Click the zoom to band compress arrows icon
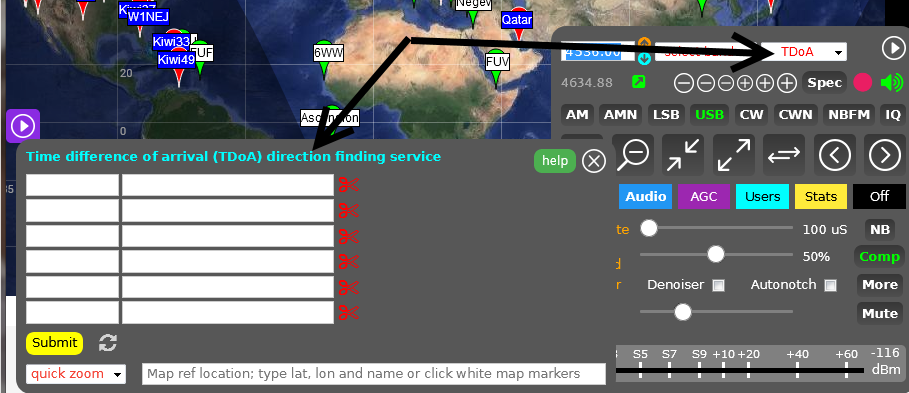Image resolution: width=909 pixels, height=393 pixels. pos(683,155)
